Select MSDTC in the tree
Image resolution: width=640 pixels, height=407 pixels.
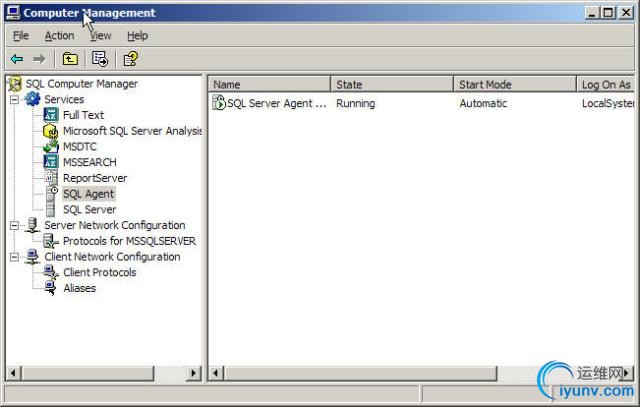point(80,147)
